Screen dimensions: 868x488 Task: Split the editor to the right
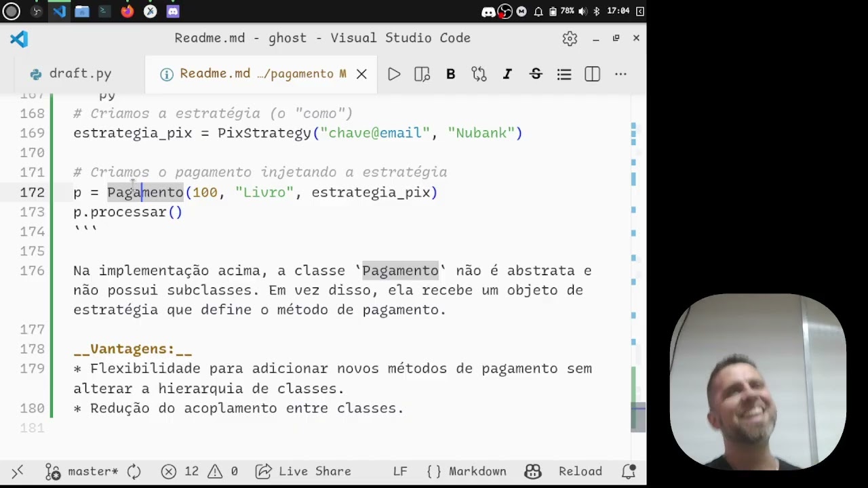pyautogui.click(x=593, y=74)
